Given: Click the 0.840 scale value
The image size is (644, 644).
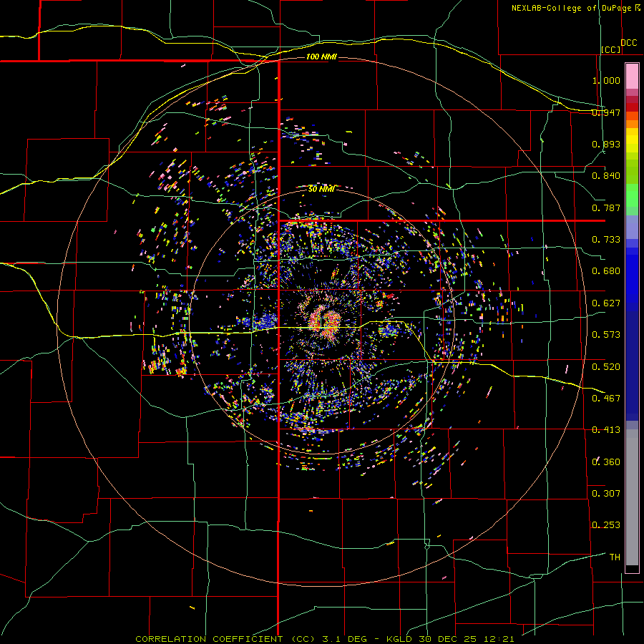Looking at the screenshot, I should point(606,176).
